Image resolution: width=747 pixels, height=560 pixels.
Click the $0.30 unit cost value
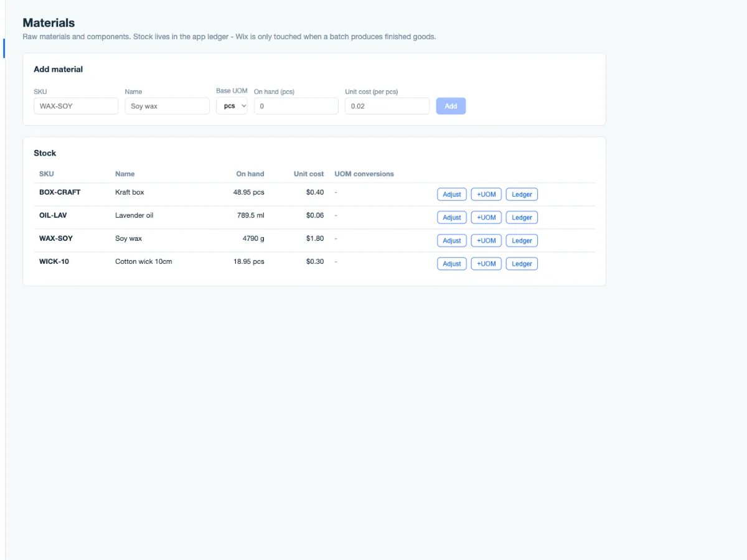click(x=315, y=261)
